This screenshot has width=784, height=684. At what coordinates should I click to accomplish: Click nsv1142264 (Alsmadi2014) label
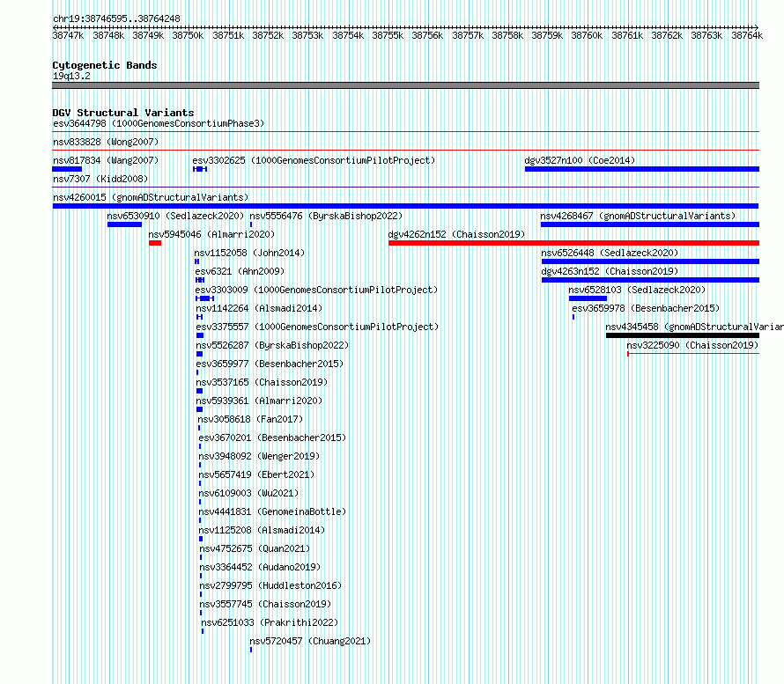(x=259, y=308)
